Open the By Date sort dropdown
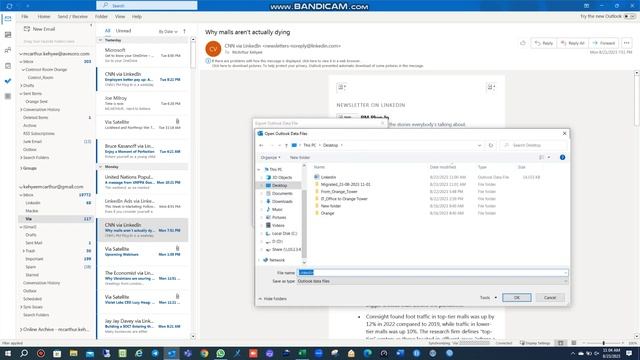The width and height of the screenshot is (640, 360). (168, 31)
